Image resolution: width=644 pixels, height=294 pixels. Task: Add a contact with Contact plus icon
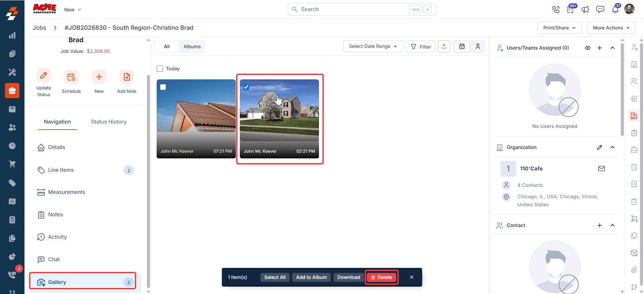[x=599, y=225]
